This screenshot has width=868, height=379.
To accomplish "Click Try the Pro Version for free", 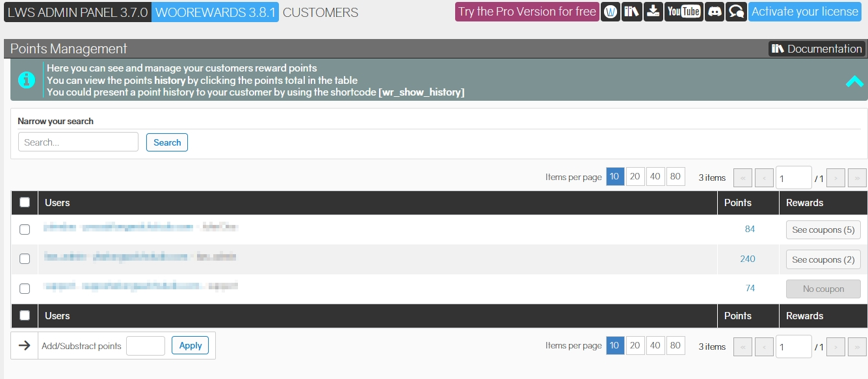I will [527, 12].
